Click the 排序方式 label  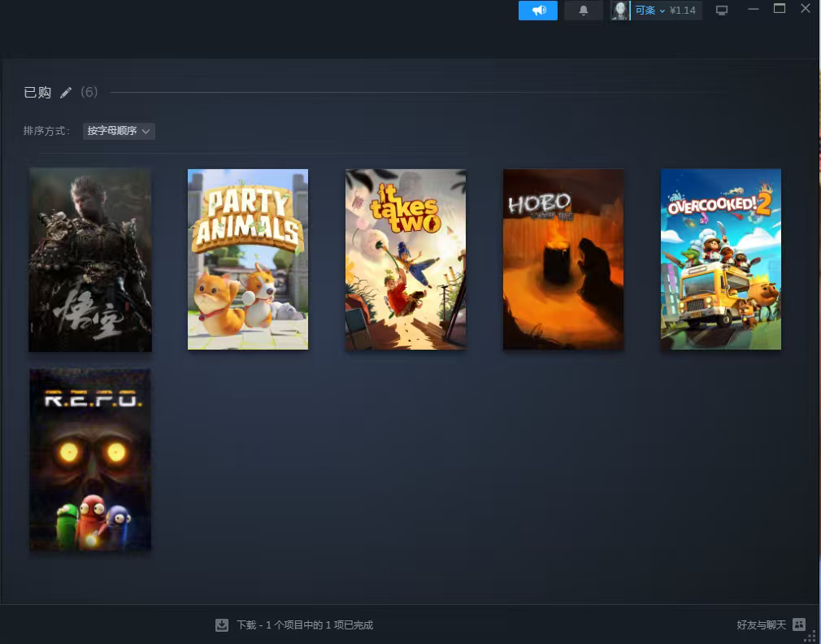click(x=46, y=131)
